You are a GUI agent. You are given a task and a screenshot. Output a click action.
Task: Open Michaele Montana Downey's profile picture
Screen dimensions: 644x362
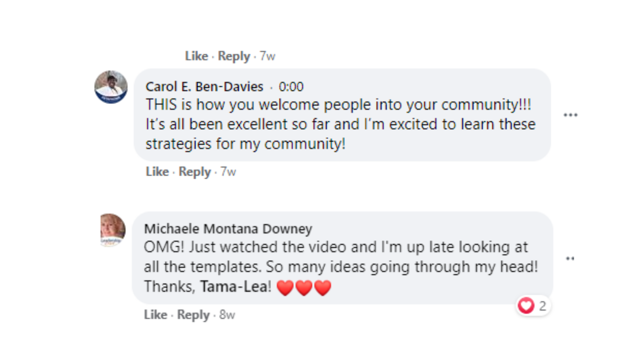113,230
